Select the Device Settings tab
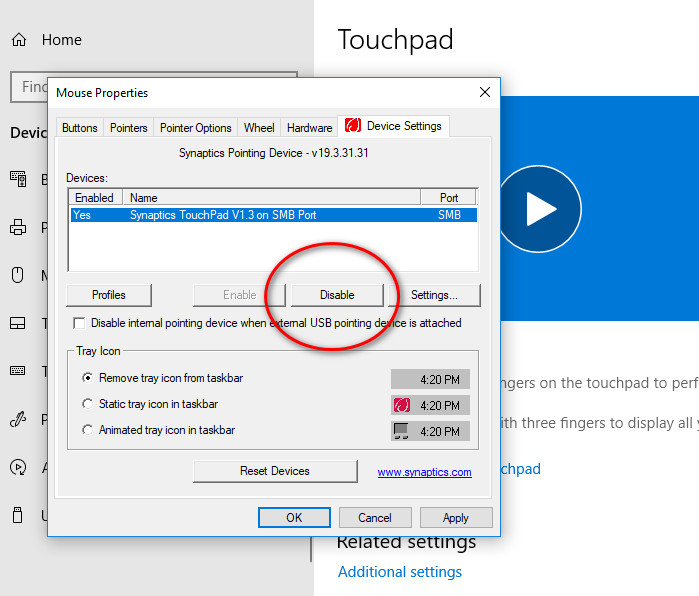Image resolution: width=699 pixels, height=596 pixels. pyautogui.click(x=394, y=126)
